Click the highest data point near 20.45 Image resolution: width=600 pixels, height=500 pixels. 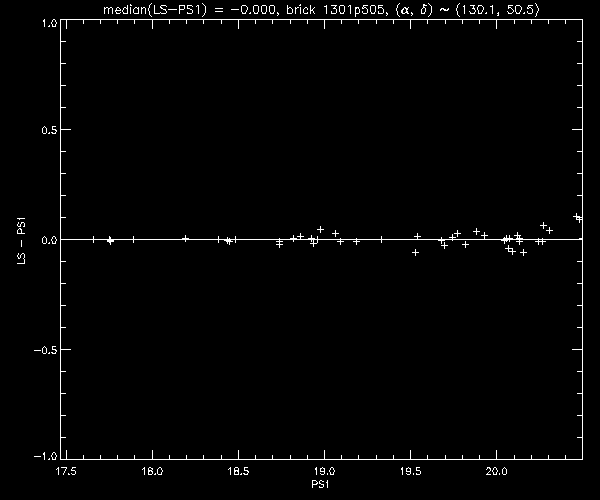pos(576,217)
